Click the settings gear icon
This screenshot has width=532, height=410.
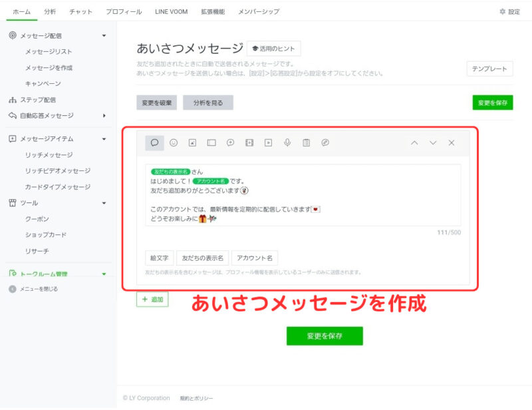coord(503,11)
